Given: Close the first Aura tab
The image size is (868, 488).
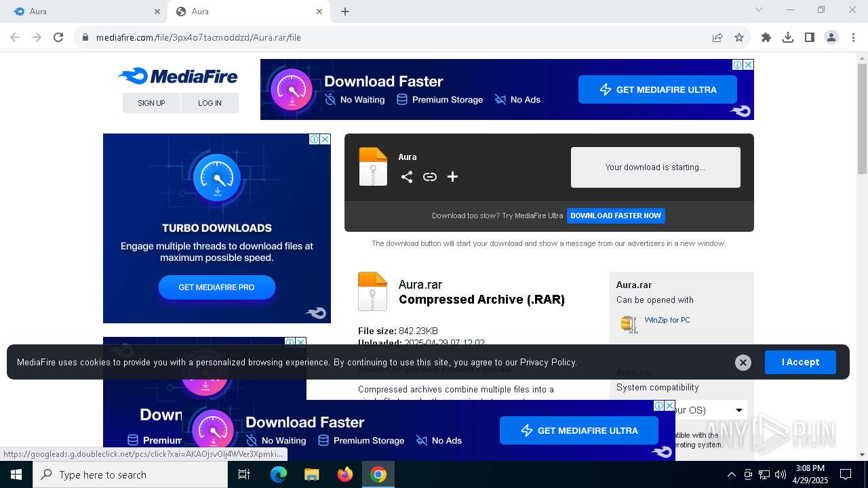Looking at the screenshot, I should point(157,12).
